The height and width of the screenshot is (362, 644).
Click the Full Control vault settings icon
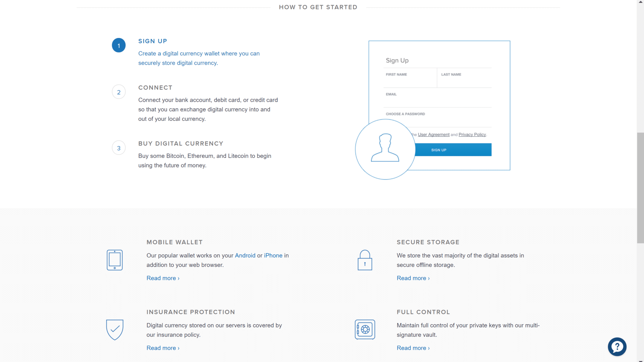pos(365,329)
